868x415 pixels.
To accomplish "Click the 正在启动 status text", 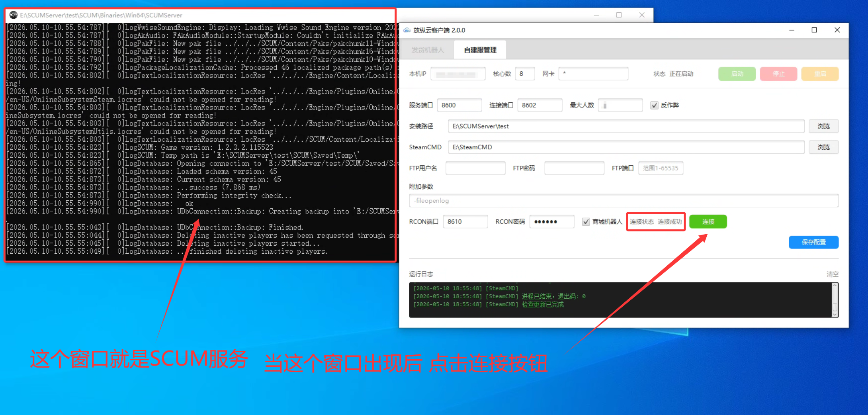I will click(x=681, y=74).
